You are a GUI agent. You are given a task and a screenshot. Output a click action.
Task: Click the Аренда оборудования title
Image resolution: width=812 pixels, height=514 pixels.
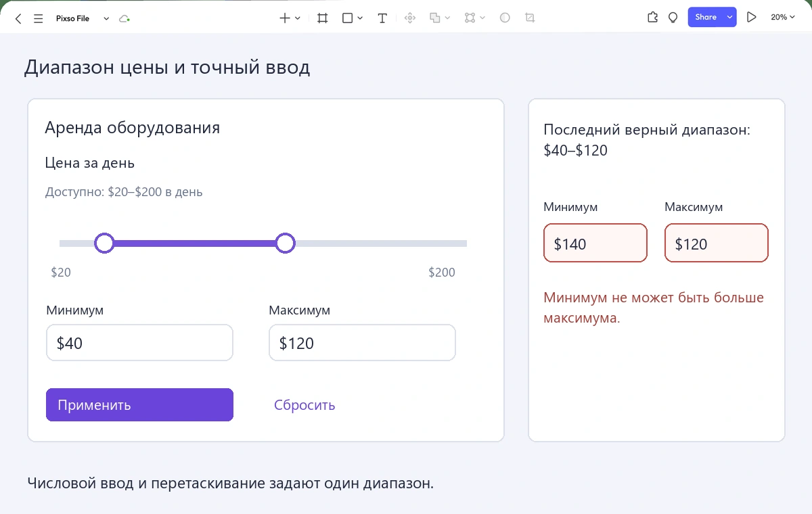coord(132,127)
